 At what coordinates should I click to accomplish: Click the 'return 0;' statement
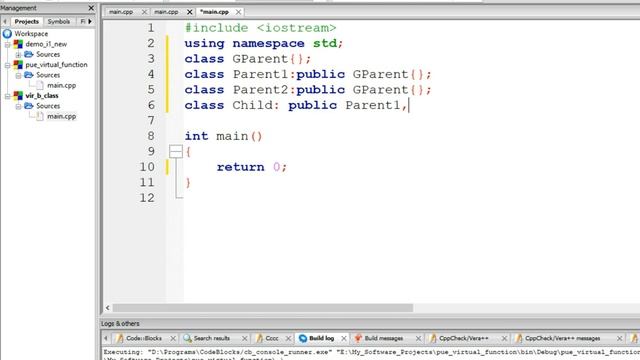coord(252,167)
